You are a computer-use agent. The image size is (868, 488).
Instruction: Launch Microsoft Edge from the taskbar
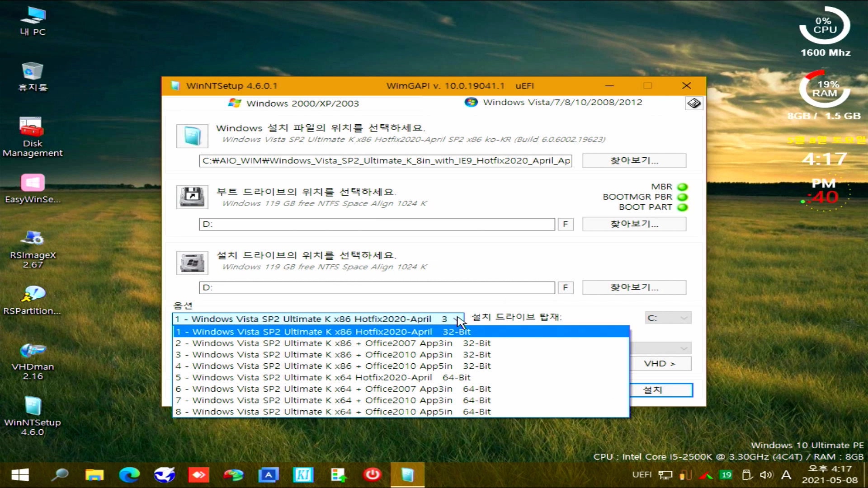tap(129, 475)
